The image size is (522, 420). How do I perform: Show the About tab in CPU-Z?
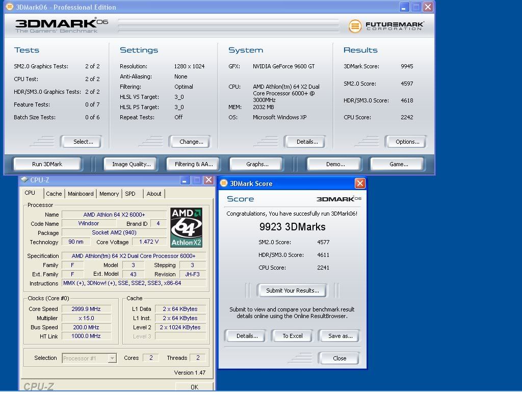click(x=154, y=194)
